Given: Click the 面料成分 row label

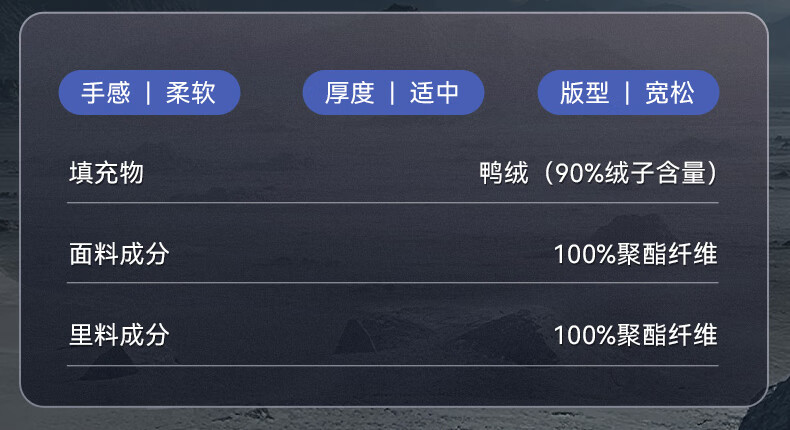Looking at the screenshot, I should 118,253.
